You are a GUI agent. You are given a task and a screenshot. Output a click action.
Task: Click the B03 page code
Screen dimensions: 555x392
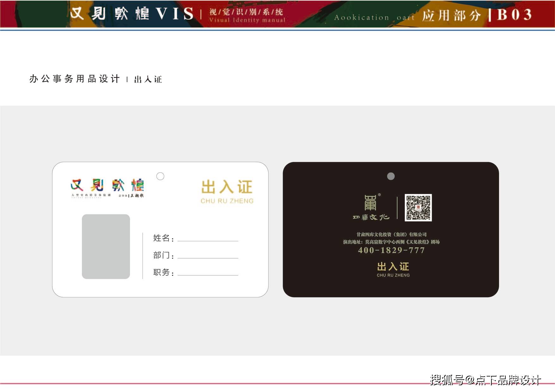[514, 15]
